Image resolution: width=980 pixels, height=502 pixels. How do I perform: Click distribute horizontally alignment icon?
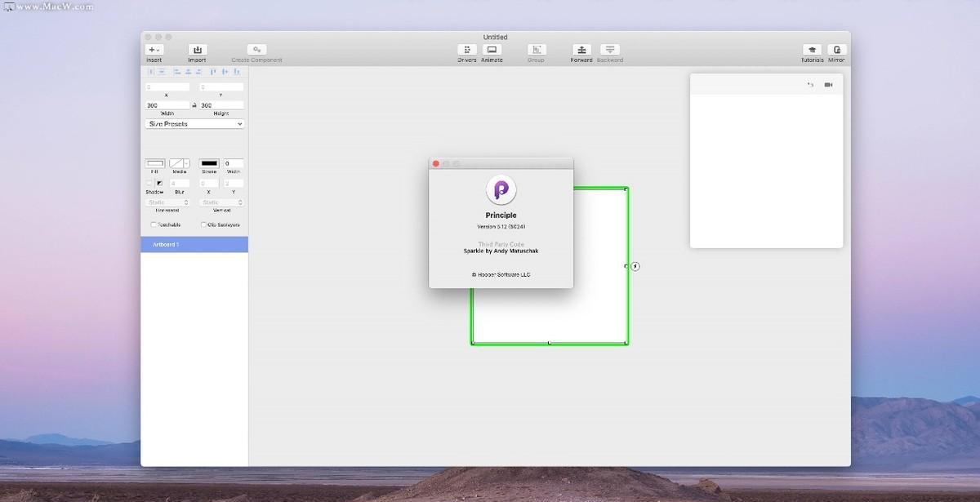point(151,72)
